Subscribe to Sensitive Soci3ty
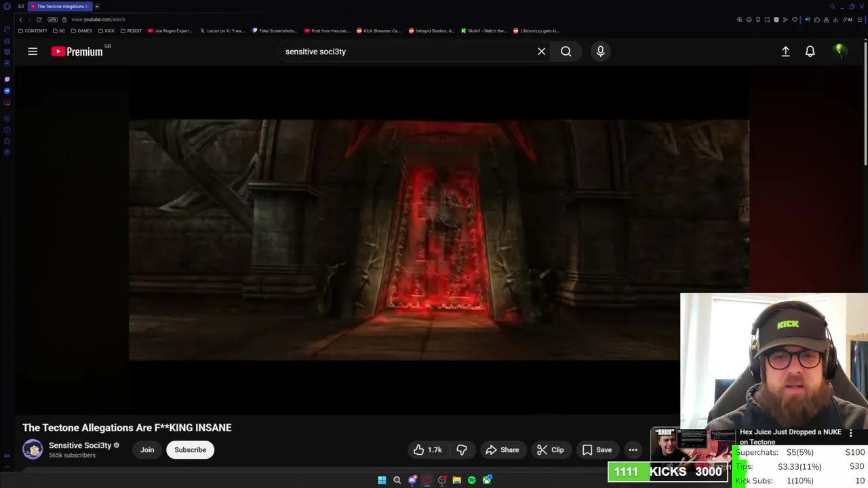Image resolution: width=868 pixels, height=488 pixels. [x=190, y=450]
